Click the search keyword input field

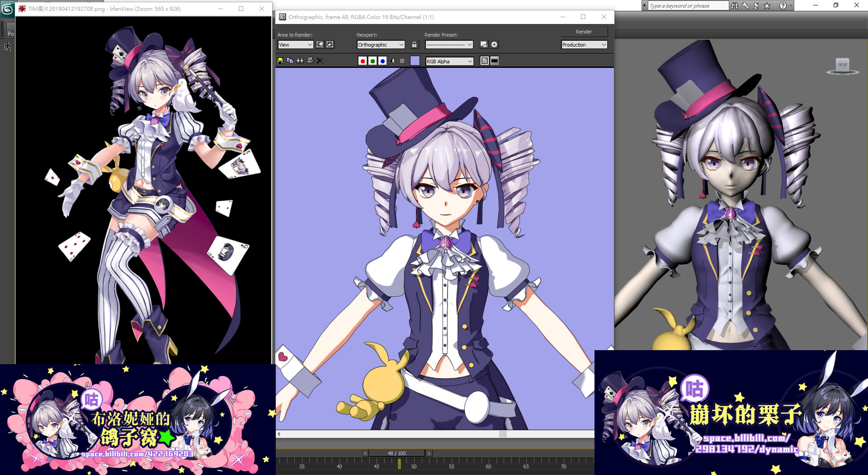(x=688, y=5)
